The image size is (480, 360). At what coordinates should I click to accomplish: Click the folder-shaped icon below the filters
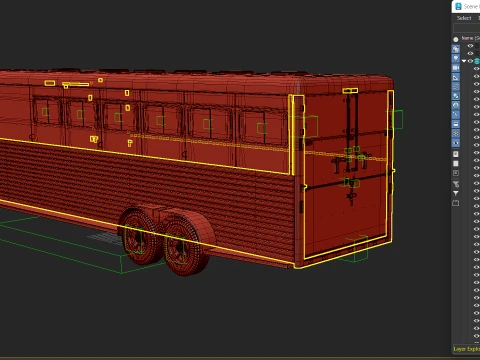click(x=456, y=203)
